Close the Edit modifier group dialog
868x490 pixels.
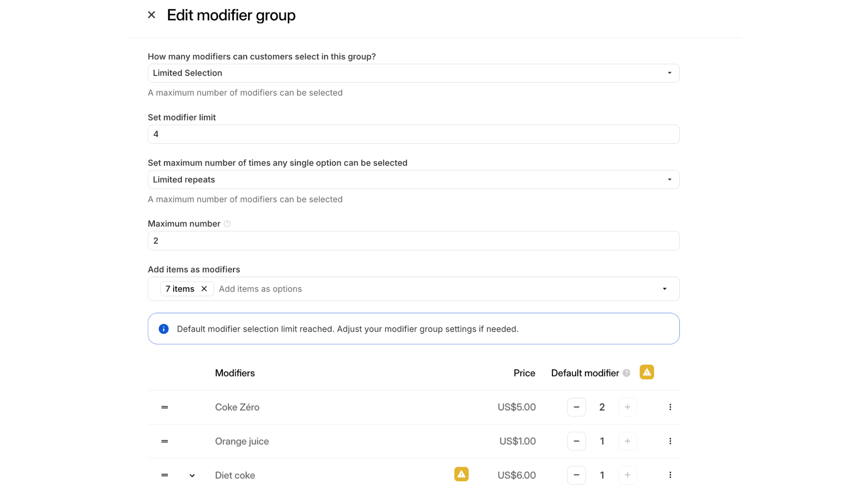pos(152,15)
